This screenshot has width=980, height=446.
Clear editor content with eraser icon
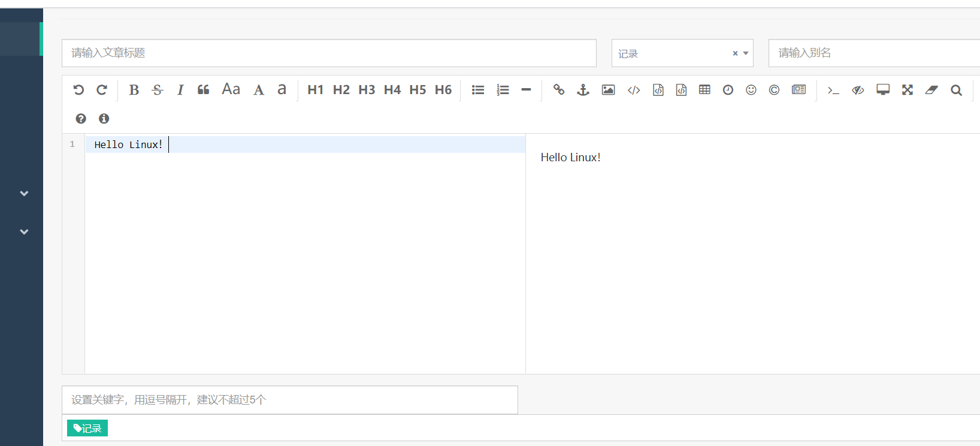tap(931, 90)
